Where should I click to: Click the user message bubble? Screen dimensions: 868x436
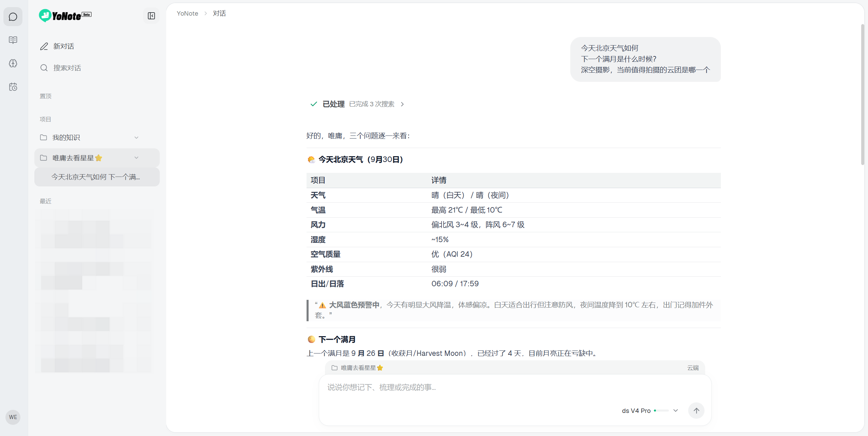[x=645, y=59]
